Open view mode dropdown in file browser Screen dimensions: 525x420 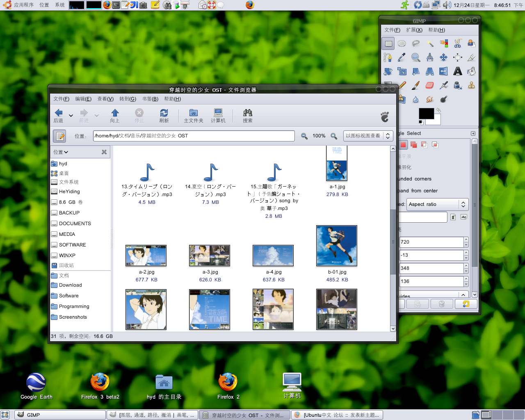click(368, 136)
